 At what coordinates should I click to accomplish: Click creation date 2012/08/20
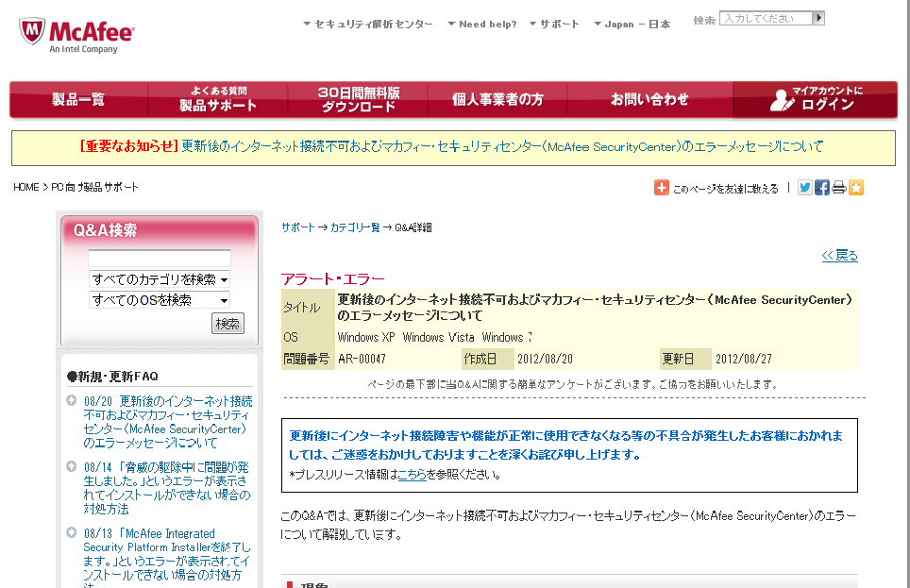(545, 359)
